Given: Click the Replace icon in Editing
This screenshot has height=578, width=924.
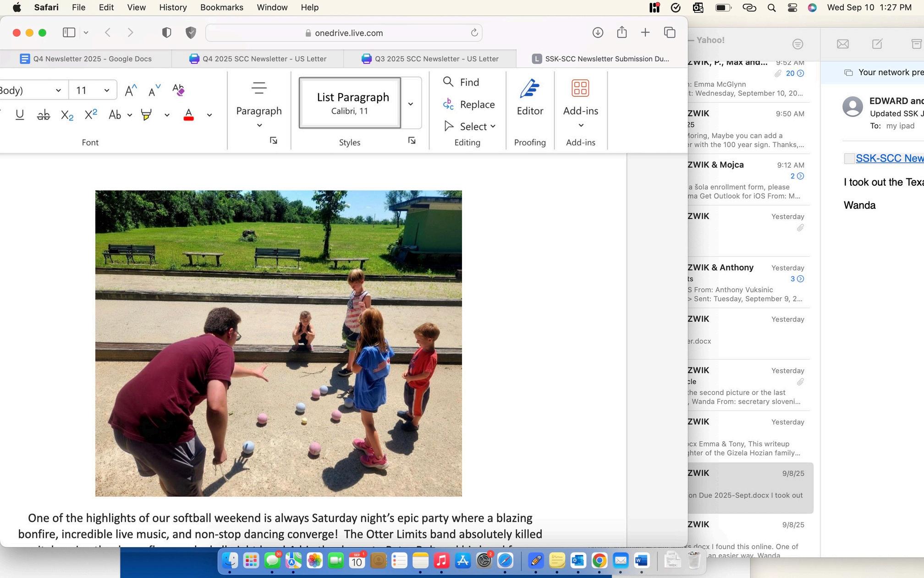Looking at the screenshot, I should pyautogui.click(x=448, y=105).
